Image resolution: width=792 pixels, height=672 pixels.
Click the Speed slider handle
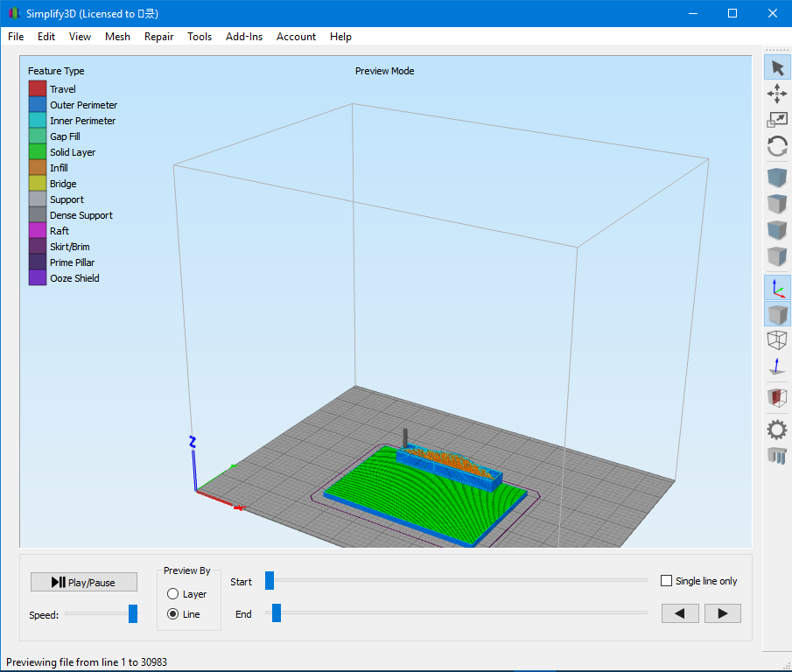point(133,613)
